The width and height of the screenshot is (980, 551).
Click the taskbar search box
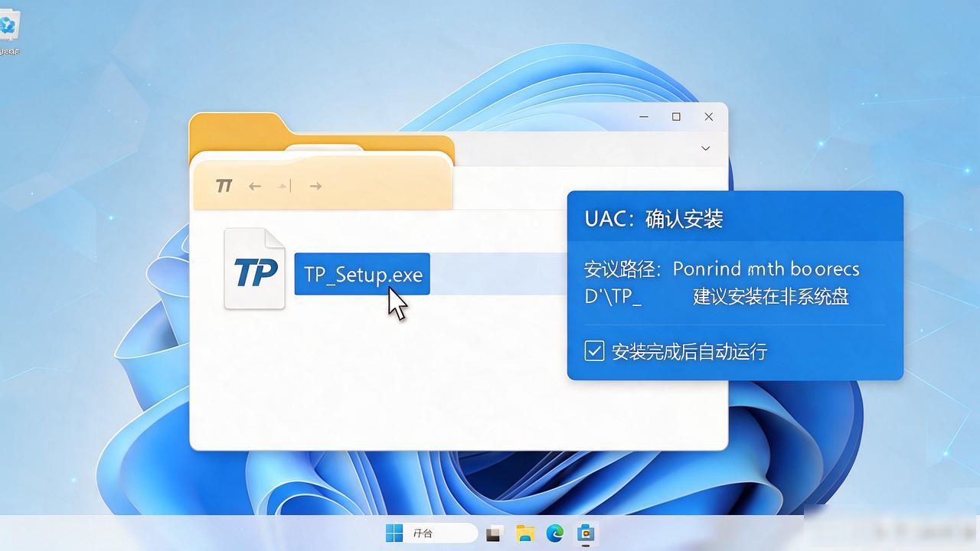pyautogui.click(x=443, y=533)
